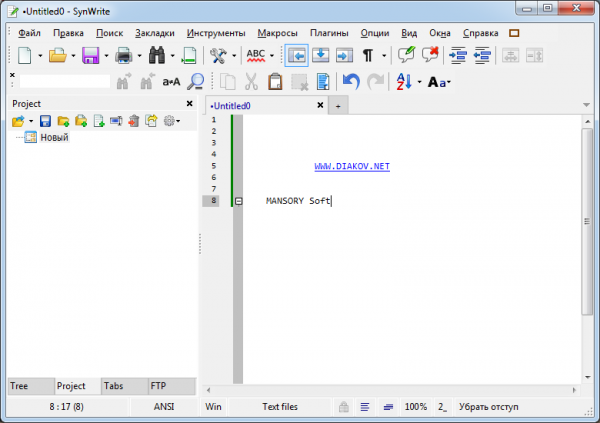Click the find previous binoculars icon

147,82
